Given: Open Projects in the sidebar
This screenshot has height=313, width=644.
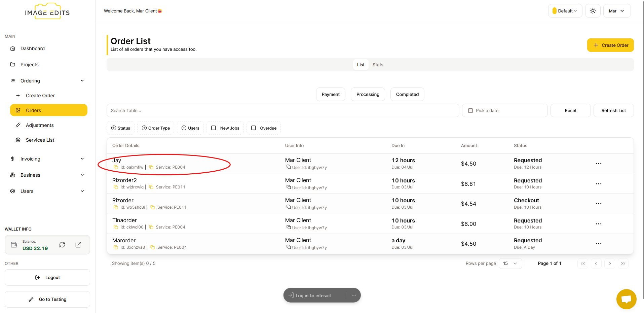Looking at the screenshot, I should point(30,65).
